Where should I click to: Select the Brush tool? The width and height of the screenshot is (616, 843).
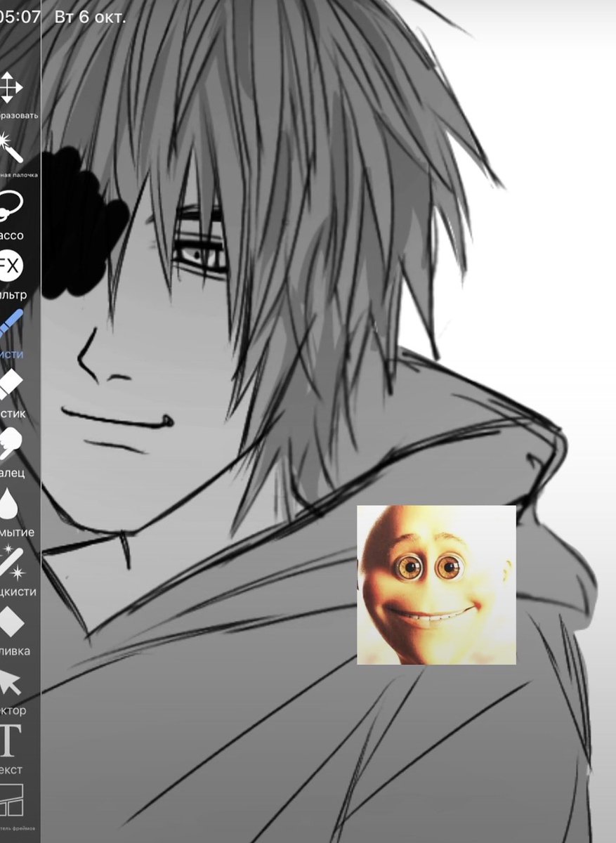pyautogui.click(x=11, y=325)
